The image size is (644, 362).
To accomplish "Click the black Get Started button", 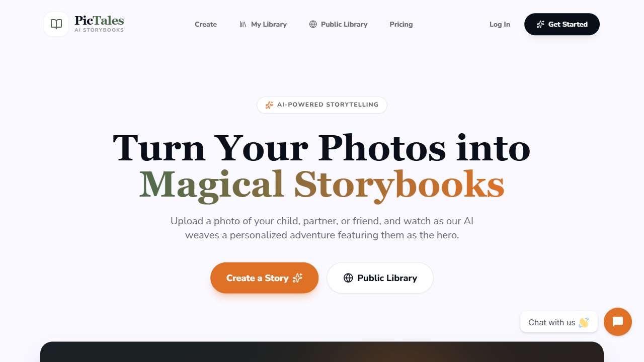I will point(562,24).
